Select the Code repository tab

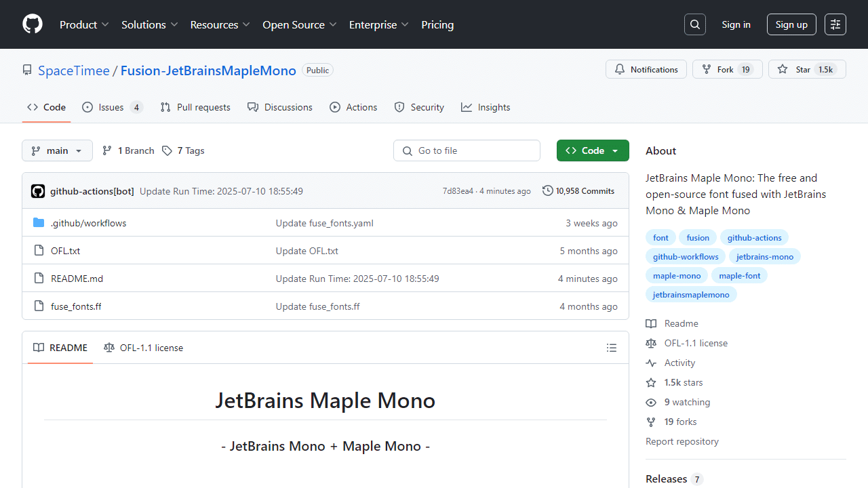pos(47,107)
